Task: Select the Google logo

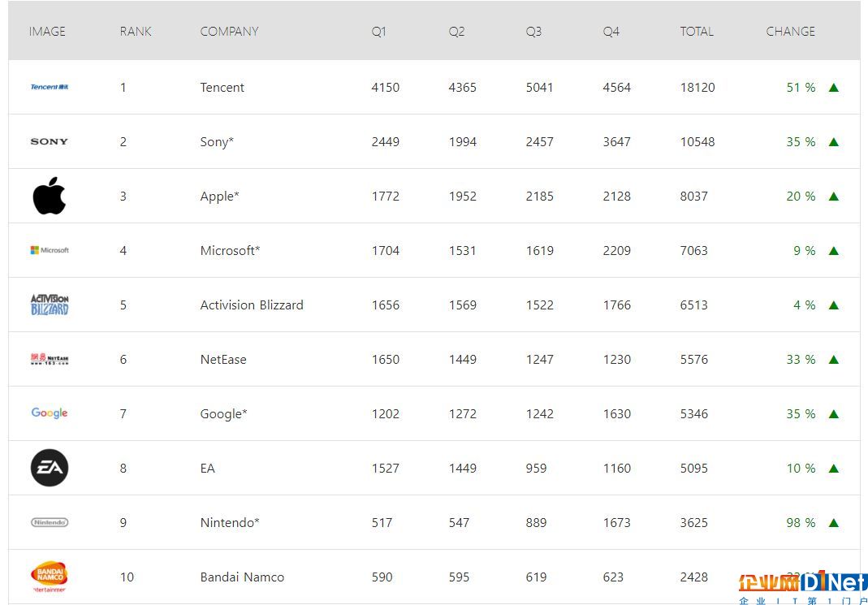Action: pos(50,413)
